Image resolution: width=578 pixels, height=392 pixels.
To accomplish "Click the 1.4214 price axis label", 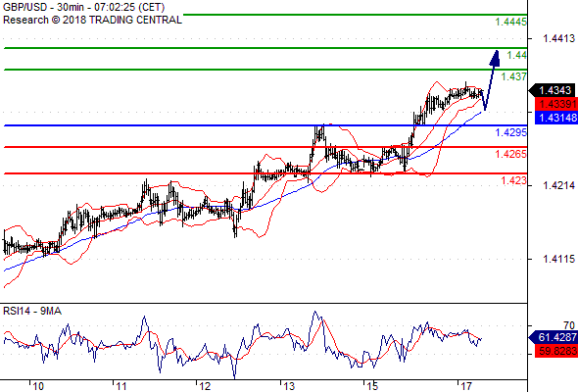I will (558, 185).
